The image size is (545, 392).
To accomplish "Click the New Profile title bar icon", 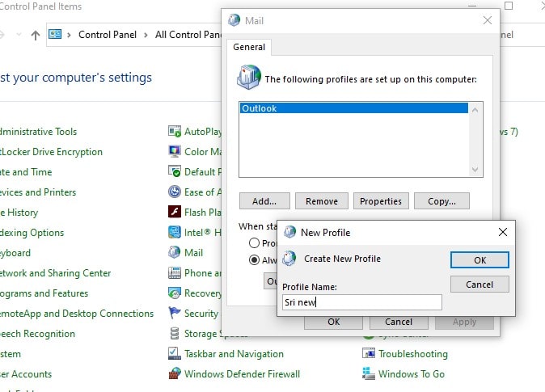I will coord(289,232).
